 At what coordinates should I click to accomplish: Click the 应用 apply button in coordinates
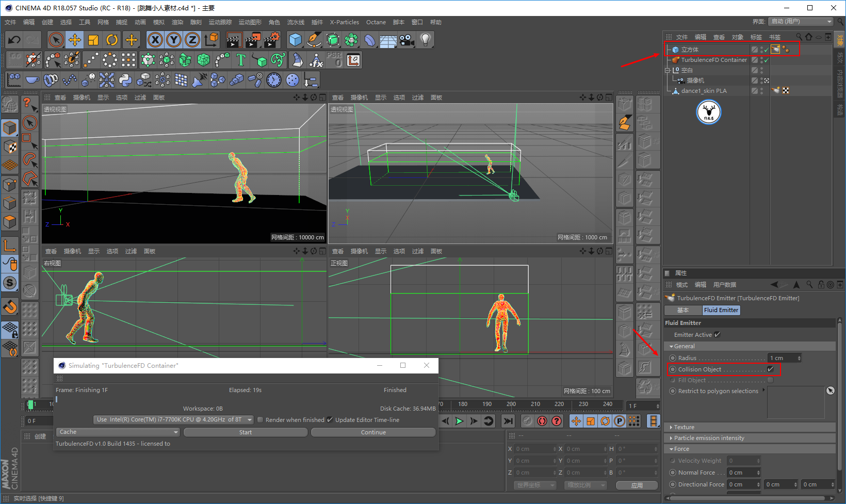637,485
